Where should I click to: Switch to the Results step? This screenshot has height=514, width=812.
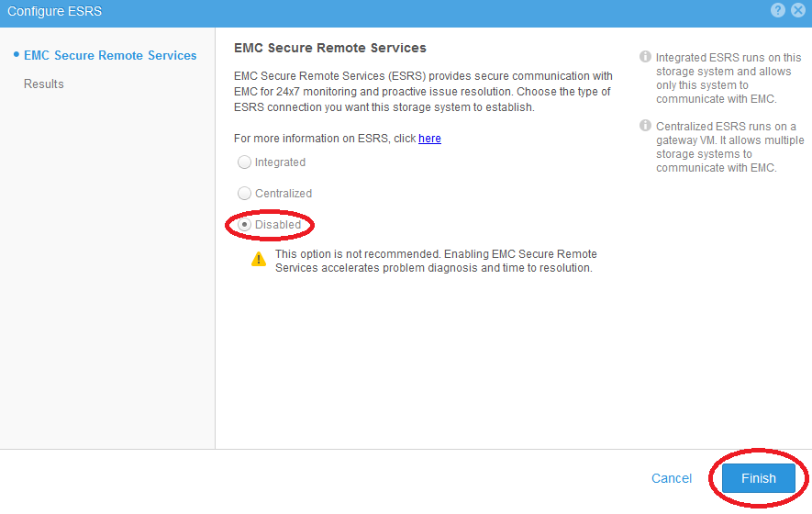click(x=44, y=84)
